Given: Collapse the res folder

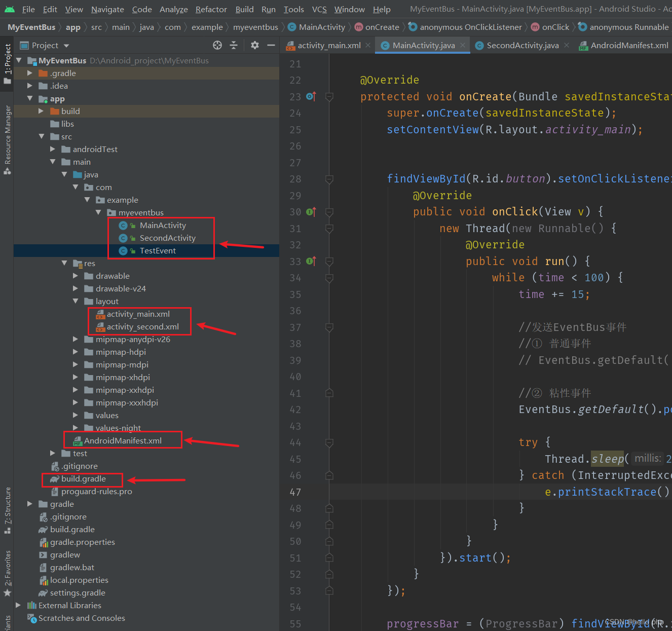Looking at the screenshot, I should coord(64,263).
